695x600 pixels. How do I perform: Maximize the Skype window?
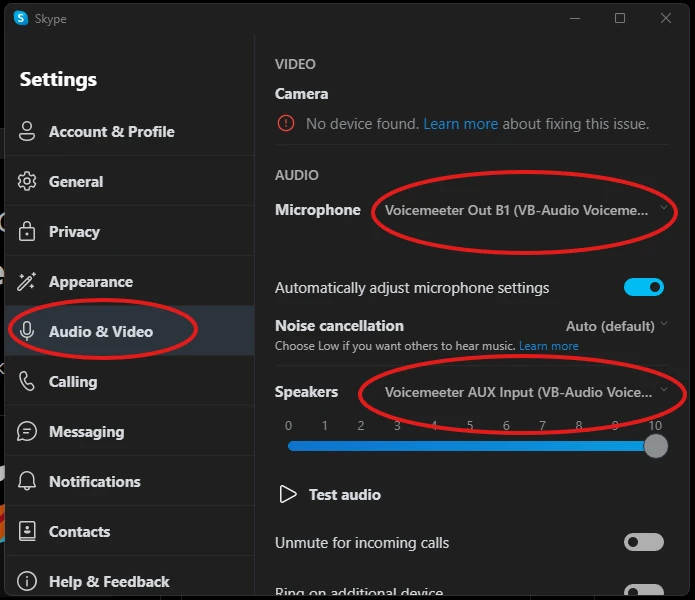pyautogui.click(x=620, y=18)
